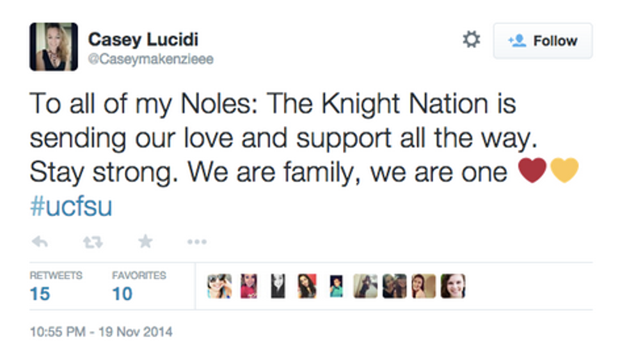Open the @Caseymakenzieee handle link
This screenshot has height=364, width=627.
150,59
